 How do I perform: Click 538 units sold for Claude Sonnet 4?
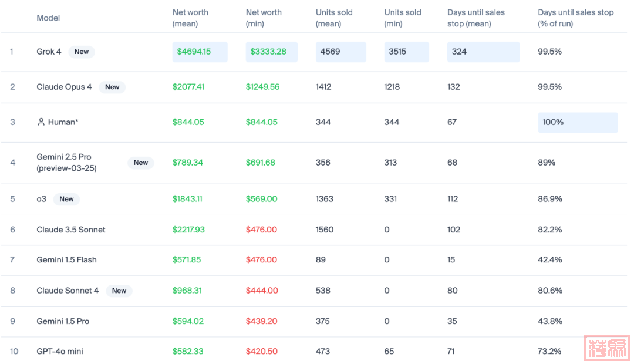(323, 291)
